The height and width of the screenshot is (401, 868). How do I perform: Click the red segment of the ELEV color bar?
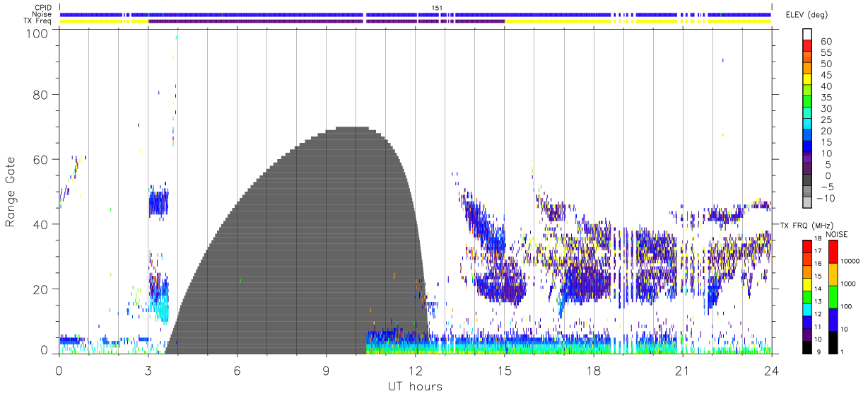tap(807, 47)
